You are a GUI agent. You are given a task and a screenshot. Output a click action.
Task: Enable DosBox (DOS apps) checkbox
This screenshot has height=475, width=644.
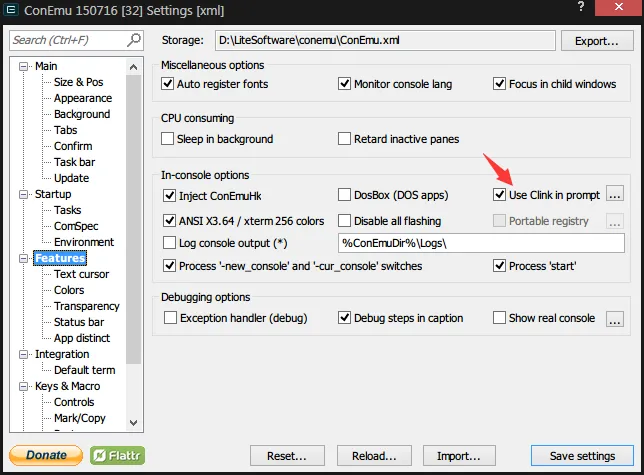(344, 195)
